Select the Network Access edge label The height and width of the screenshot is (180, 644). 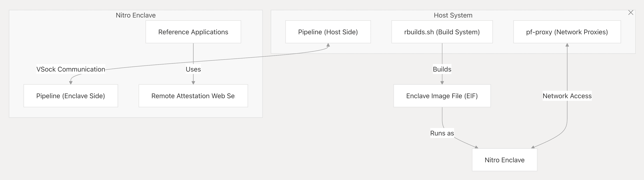[567, 96]
